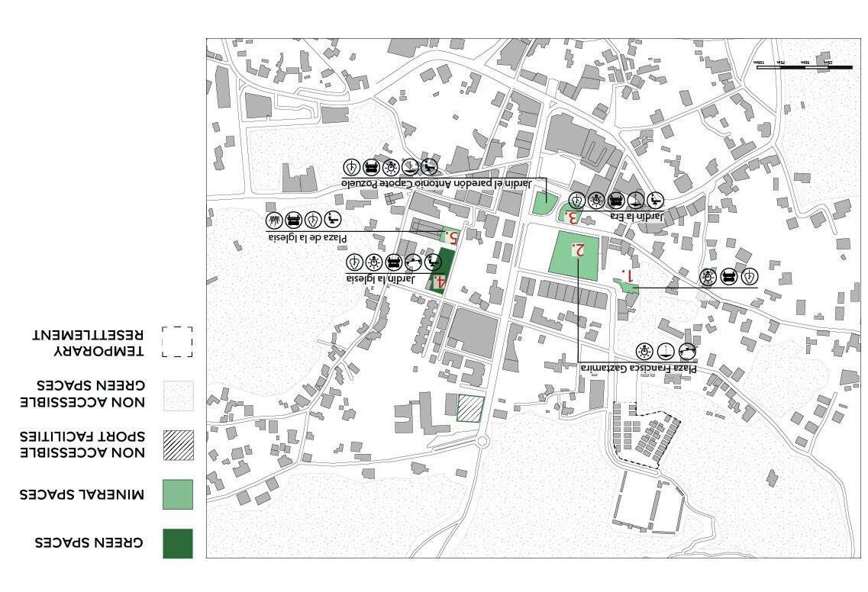Click the fountain icon above Jardín el paredón label
Image resolution: width=868 pixels, height=592 pixels.
pyautogui.click(x=410, y=166)
